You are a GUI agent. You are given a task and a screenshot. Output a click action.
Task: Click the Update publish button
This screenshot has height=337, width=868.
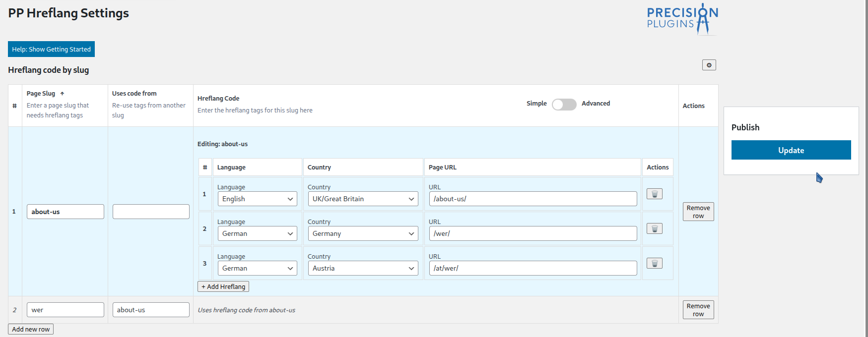pyautogui.click(x=791, y=150)
